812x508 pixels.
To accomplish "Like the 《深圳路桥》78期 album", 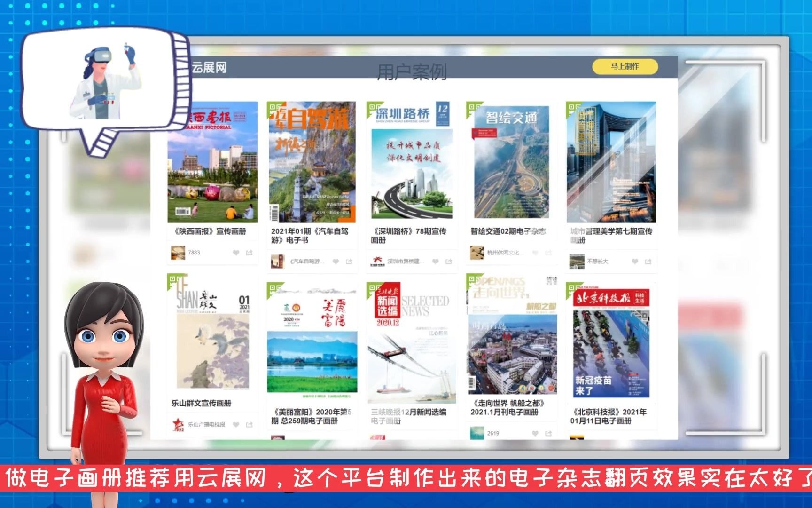I will [x=435, y=262].
